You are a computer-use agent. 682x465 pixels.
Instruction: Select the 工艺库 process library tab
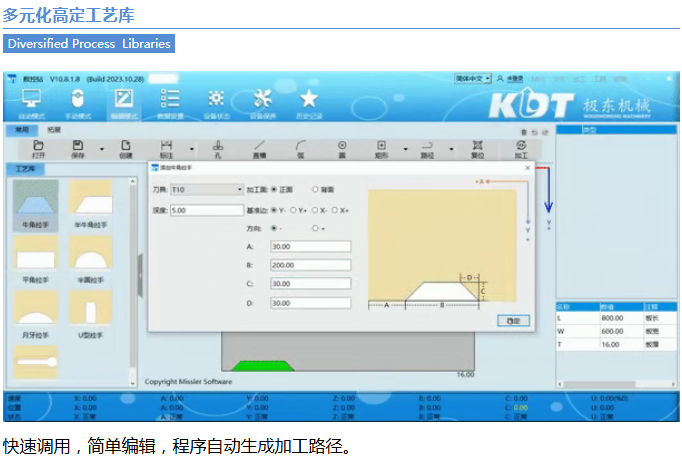pos(25,169)
